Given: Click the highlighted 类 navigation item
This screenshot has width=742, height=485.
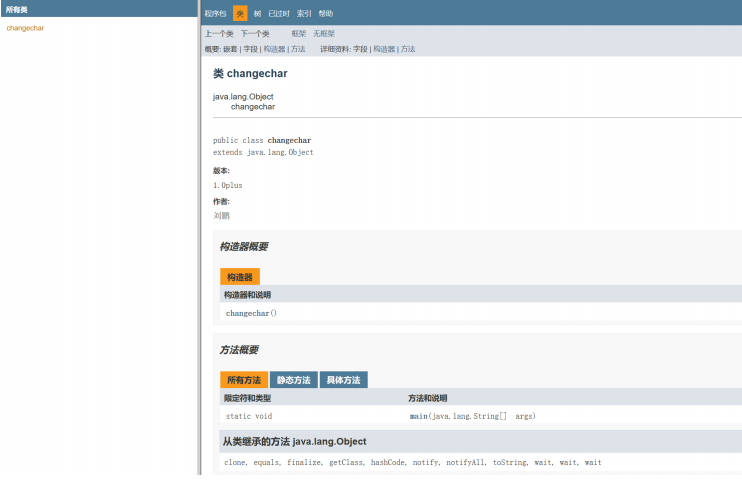Looking at the screenshot, I should (x=240, y=14).
